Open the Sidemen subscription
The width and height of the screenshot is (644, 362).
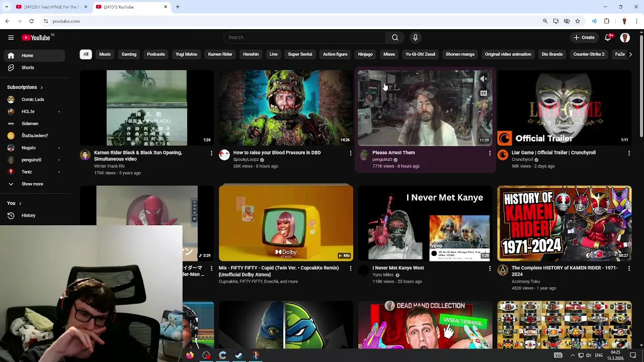(x=34, y=124)
